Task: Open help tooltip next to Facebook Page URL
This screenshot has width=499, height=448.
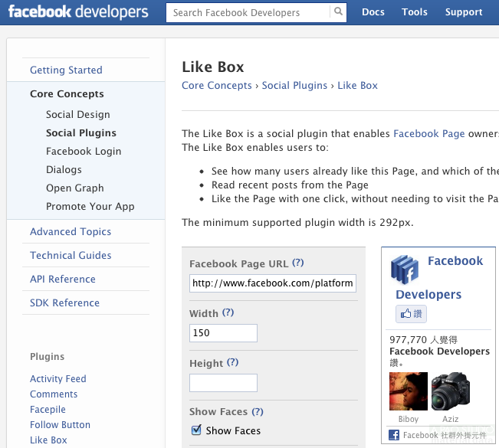Action: (x=298, y=263)
